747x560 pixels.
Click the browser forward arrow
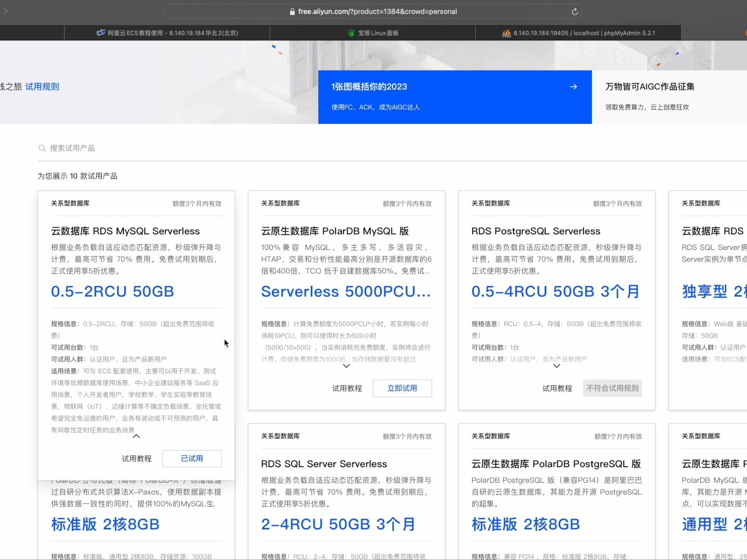tap(5, 11)
